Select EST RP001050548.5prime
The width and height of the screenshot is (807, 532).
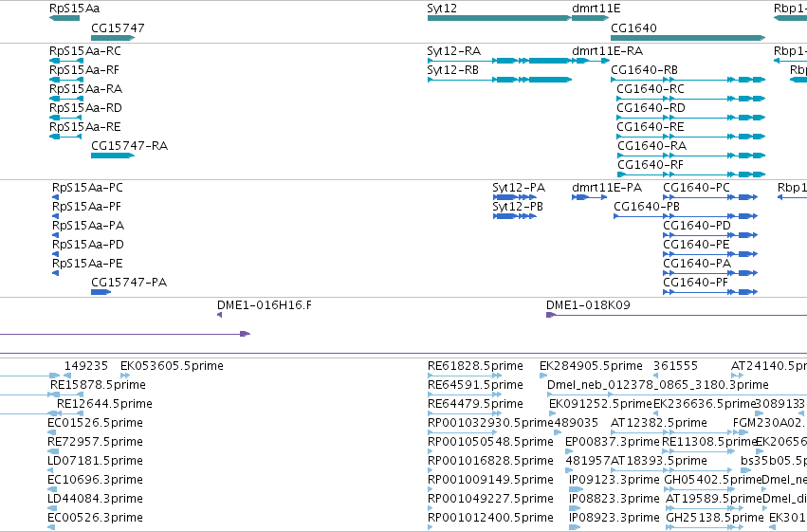pyautogui.click(x=490, y=443)
